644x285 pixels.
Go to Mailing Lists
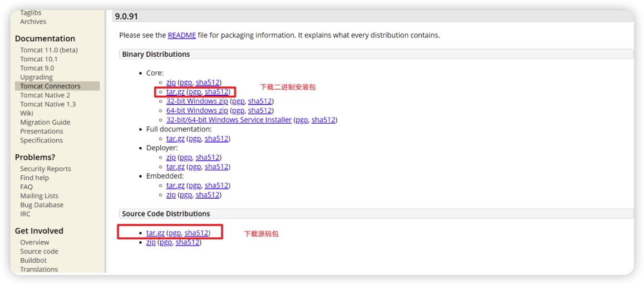coord(40,196)
